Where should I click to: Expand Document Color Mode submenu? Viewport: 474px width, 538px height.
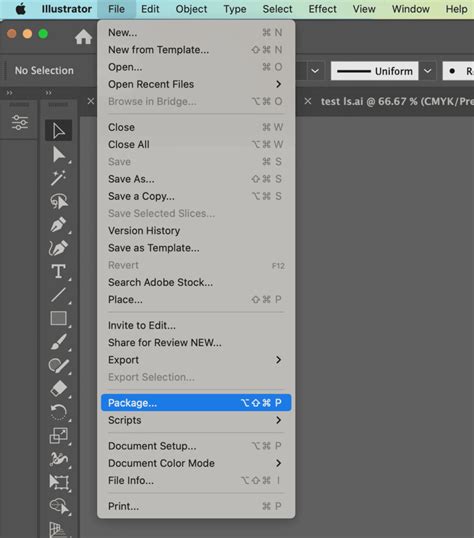[196, 463]
